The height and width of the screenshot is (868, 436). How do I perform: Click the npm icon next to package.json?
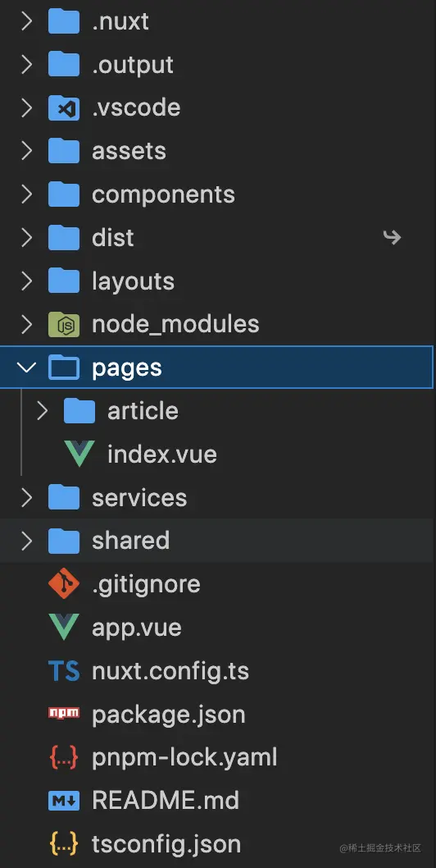click(64, 714)
